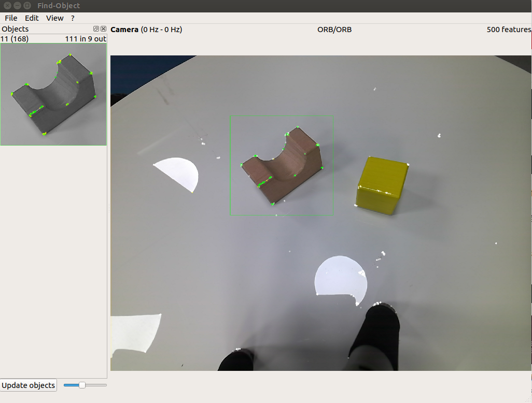Click the 'Camera (0 Hz - 0 Hz)' label
The height and width of the screenshot is (403, 532).
(146, 30)
